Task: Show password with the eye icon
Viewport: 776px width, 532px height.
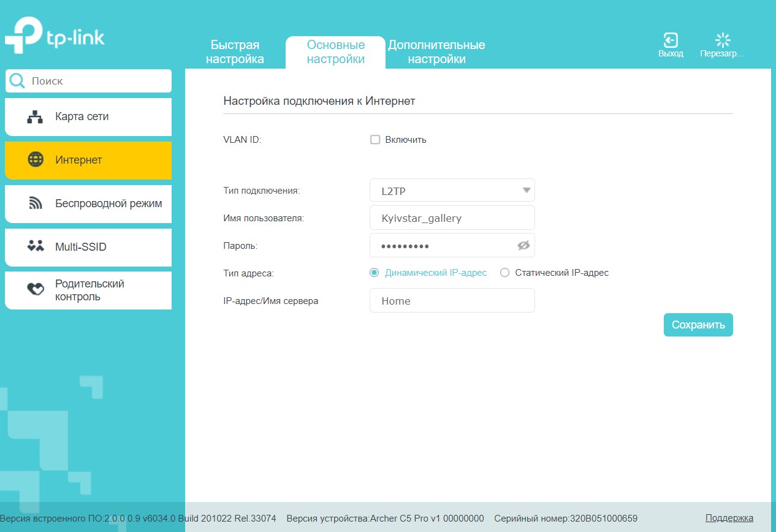Action: [523, 245]
